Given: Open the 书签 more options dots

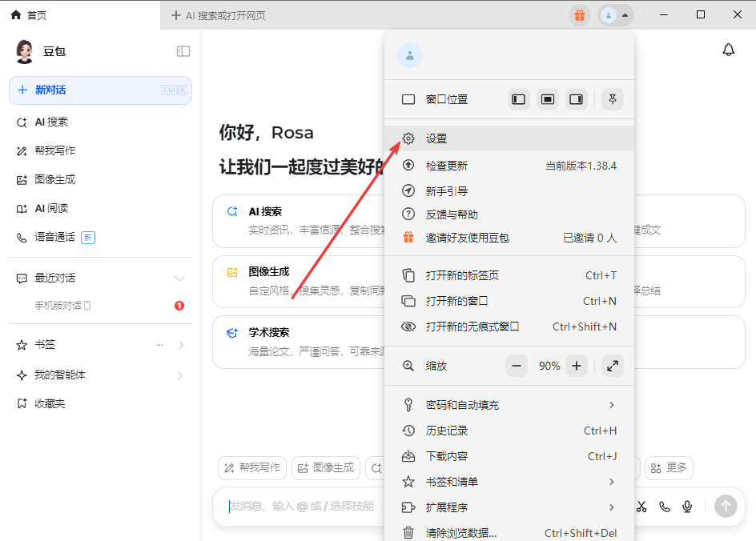Looking at the screenshot, I should coord(159,345).
